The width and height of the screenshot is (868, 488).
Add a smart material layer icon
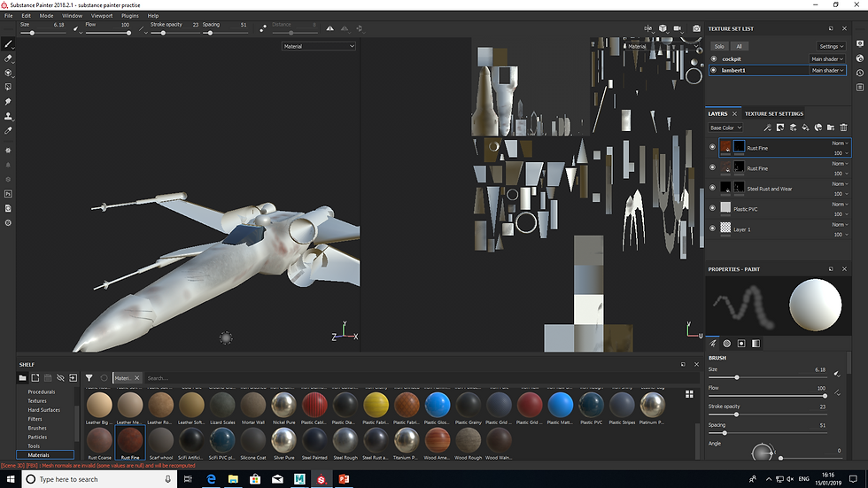(818, 128)
